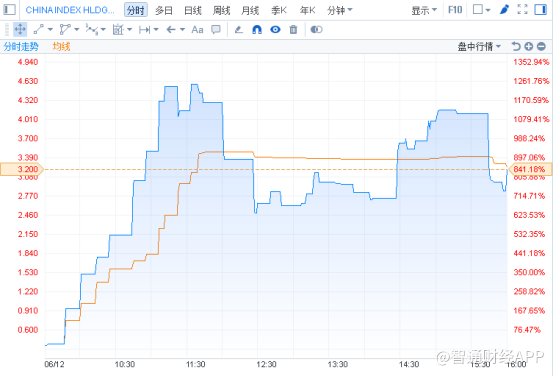Image resolution: width=554 pixels, height=376 pixels.
Task: Select the Aa text annotation tool
Action: point(197,30)
